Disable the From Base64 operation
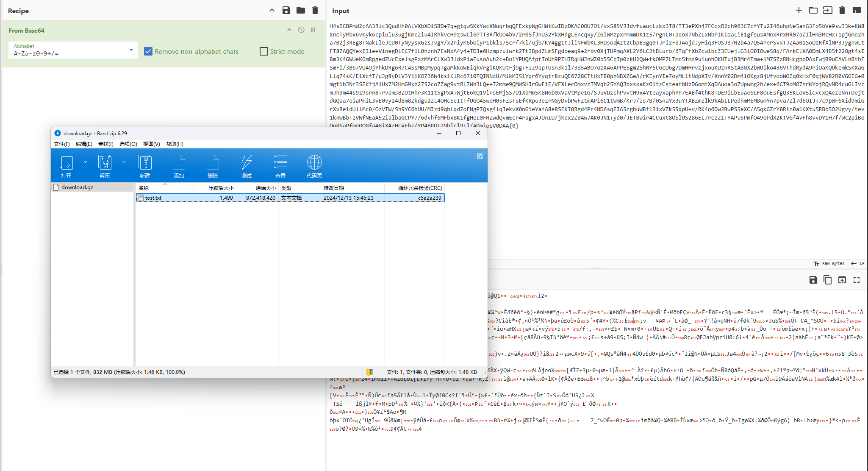The image size is (868, 471). point(301,30)
